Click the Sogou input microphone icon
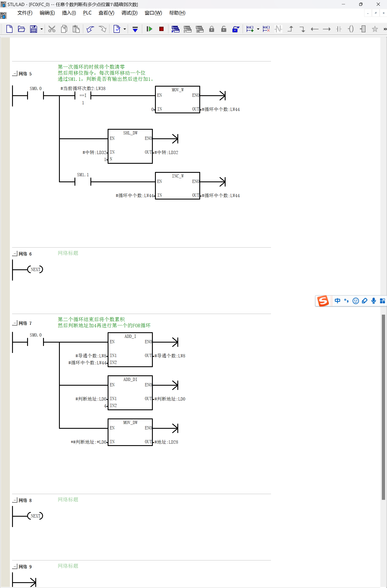The image size is (387, 588). coord(373,301)
